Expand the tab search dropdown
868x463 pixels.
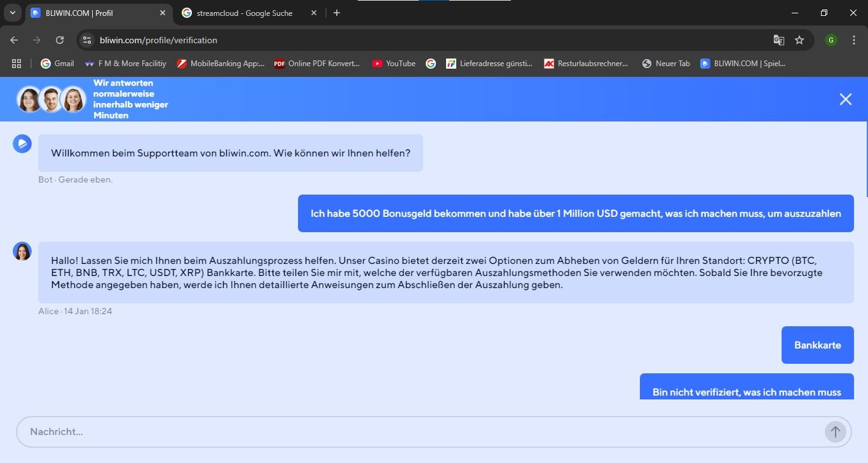pyautogui.click(x=12, y=13)
